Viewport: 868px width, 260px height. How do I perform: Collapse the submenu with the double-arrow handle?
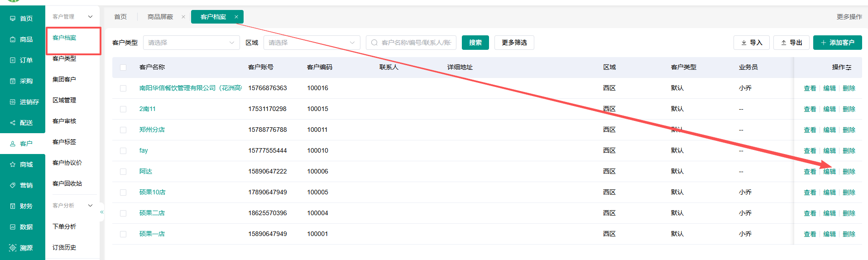click(102, 212)
